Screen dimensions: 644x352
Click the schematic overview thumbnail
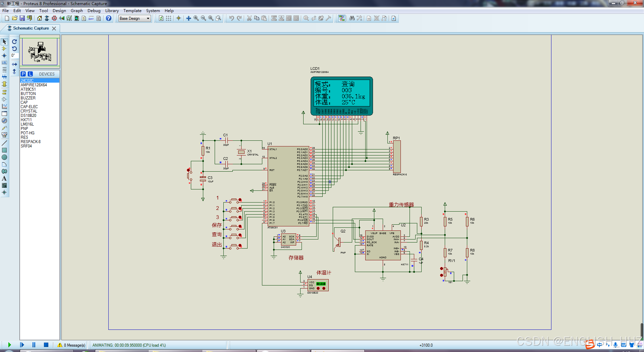point(40,51)
